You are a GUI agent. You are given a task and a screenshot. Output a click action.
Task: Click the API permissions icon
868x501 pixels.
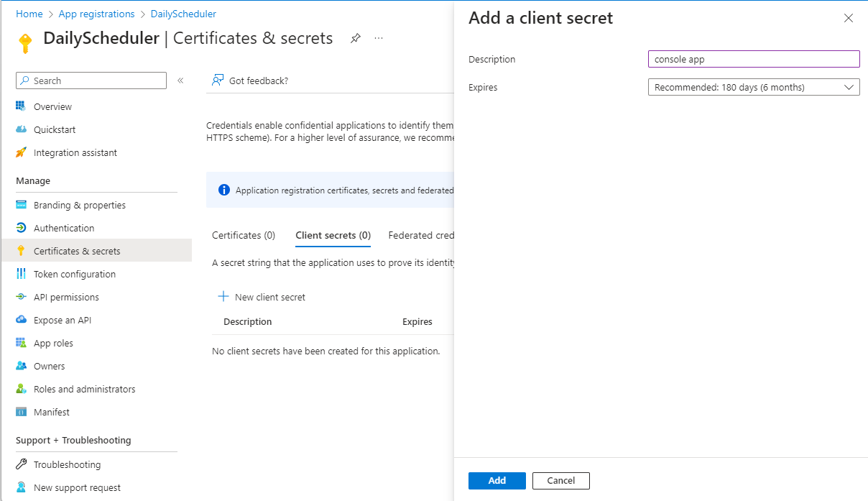point(21,297)
